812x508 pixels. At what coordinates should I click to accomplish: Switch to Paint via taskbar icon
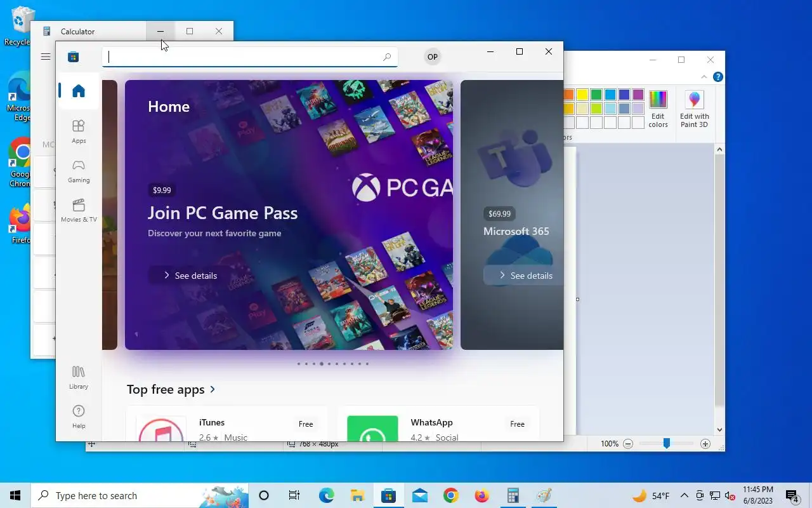(544, 495)
